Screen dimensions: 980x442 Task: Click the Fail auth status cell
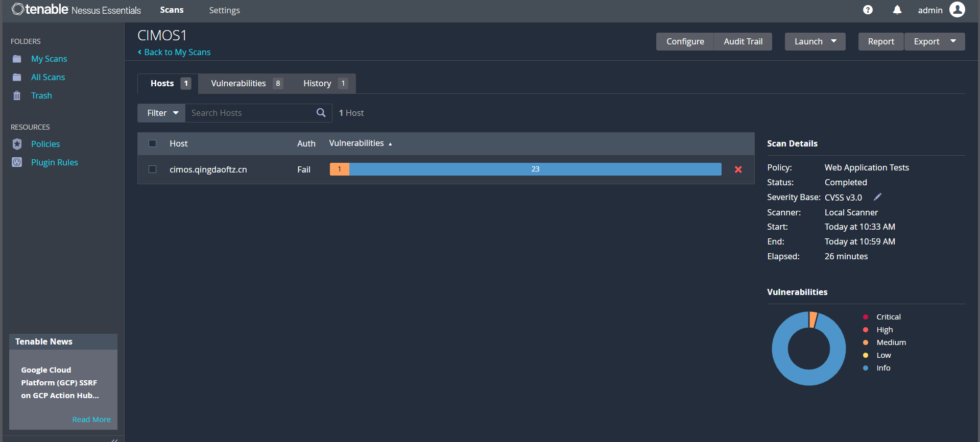304,169
